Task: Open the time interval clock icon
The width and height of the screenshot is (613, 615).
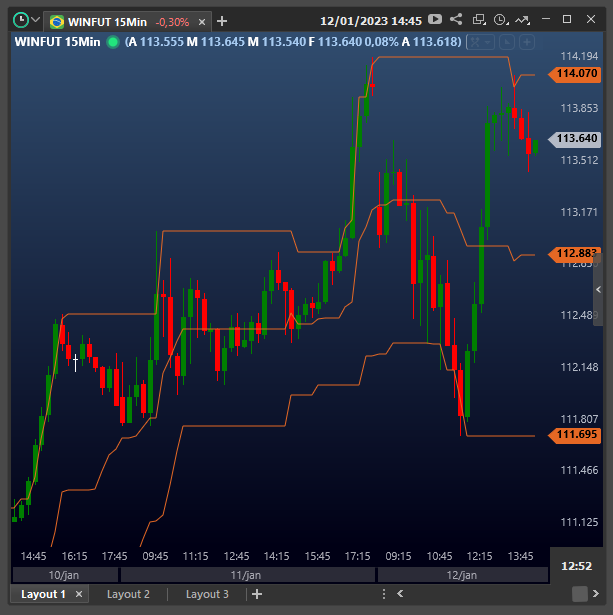Action: (x=501, y=20)
